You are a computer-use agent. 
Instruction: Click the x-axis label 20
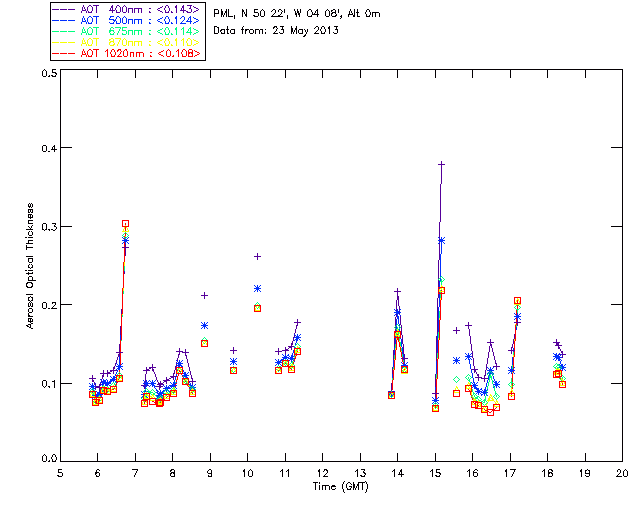pos(622,473)
